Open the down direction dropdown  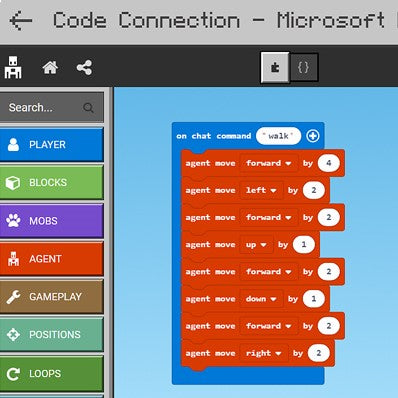click(261, 299)
